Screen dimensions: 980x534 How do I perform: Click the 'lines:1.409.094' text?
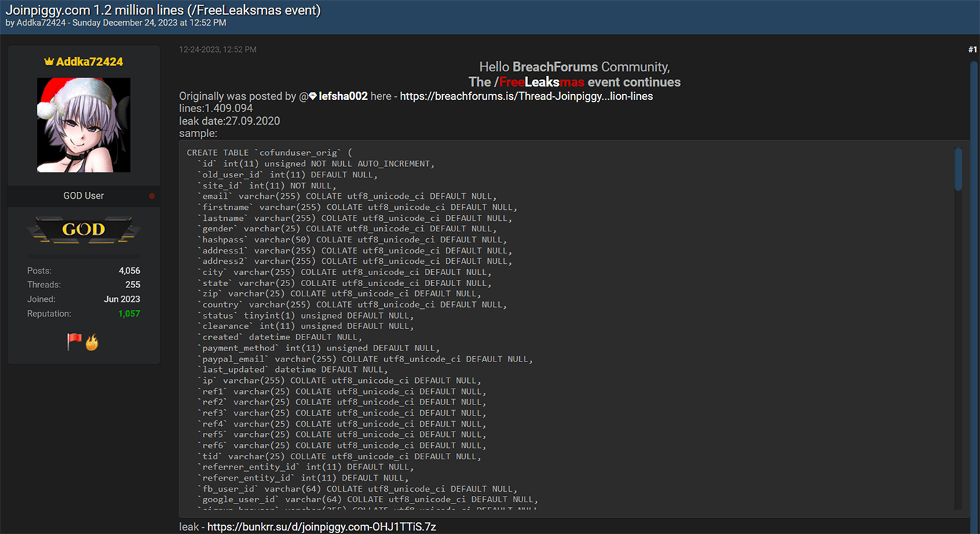(x=216, y=109)
